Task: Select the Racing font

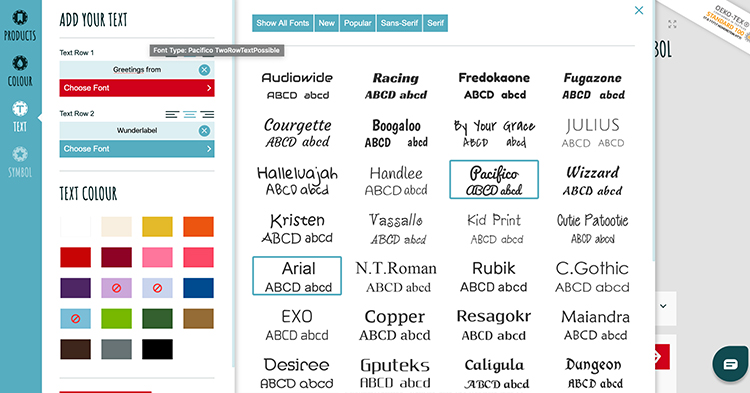Action: 396,86
